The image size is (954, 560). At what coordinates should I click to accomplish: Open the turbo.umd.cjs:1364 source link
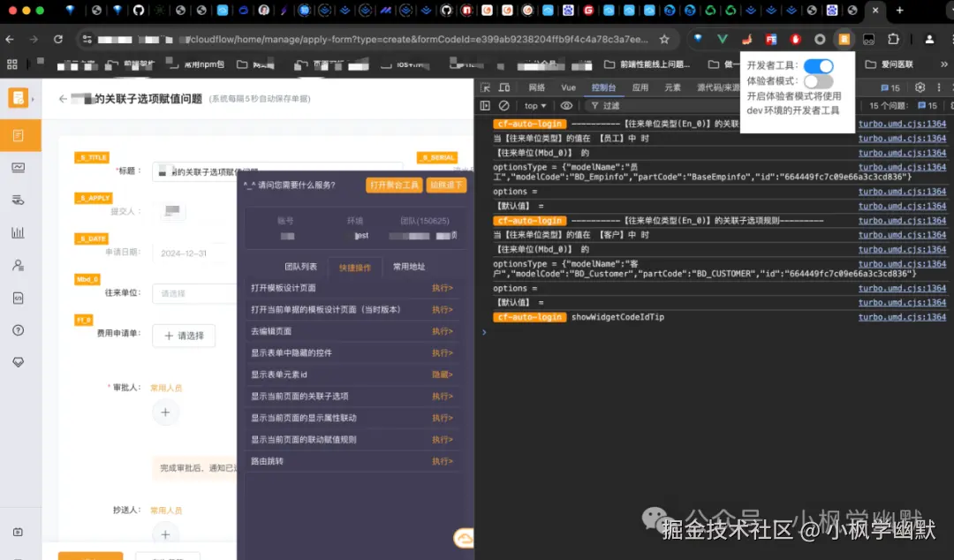click(x=902, y=124)
